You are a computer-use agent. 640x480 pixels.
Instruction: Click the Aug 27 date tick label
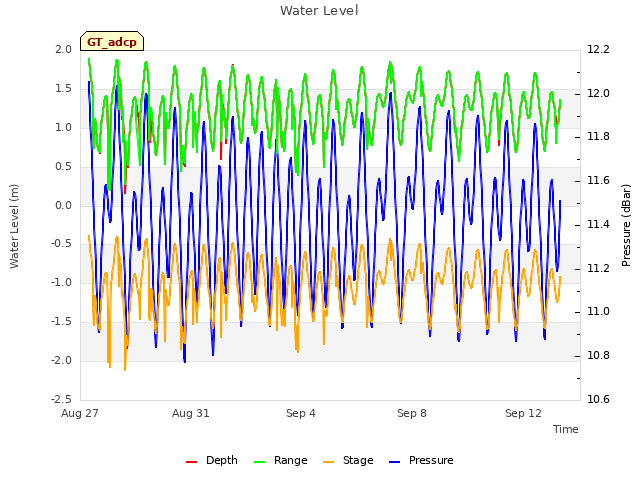pos(80,413)
